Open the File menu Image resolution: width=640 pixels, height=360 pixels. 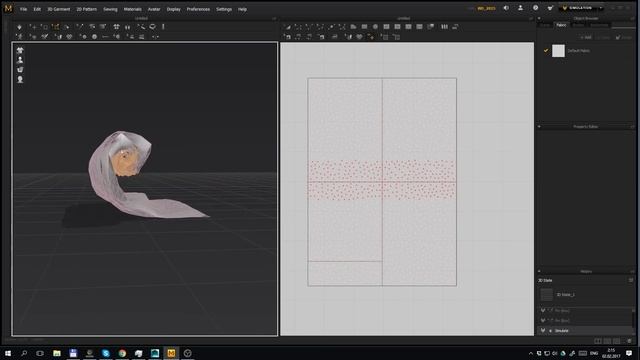(23, 9)
